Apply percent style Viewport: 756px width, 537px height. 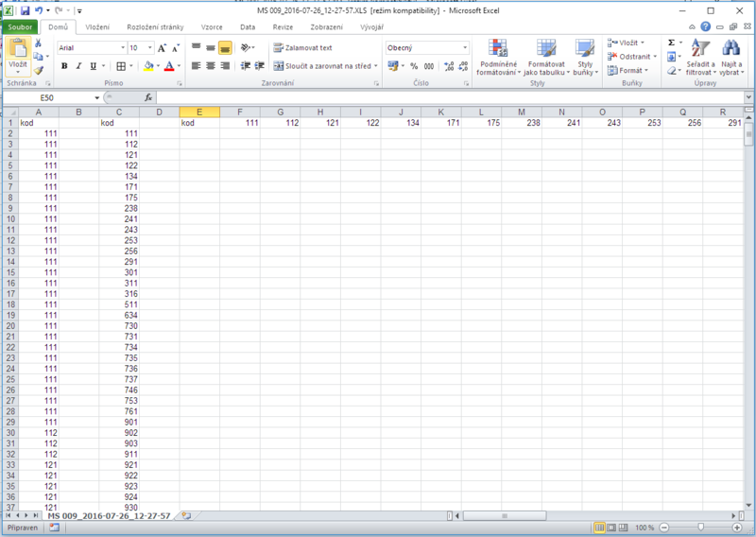414,66
